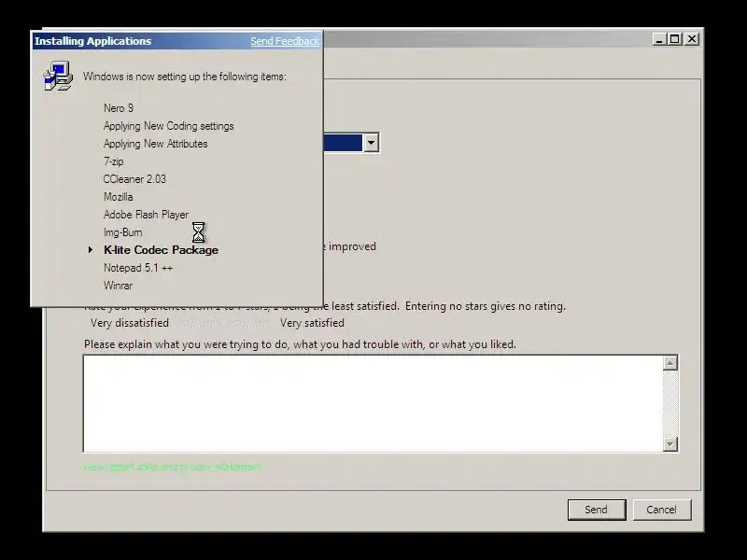Select the Nero 9 item
Image resolution: width=747 pixels, height=560 pixels.
pos(119,108)
